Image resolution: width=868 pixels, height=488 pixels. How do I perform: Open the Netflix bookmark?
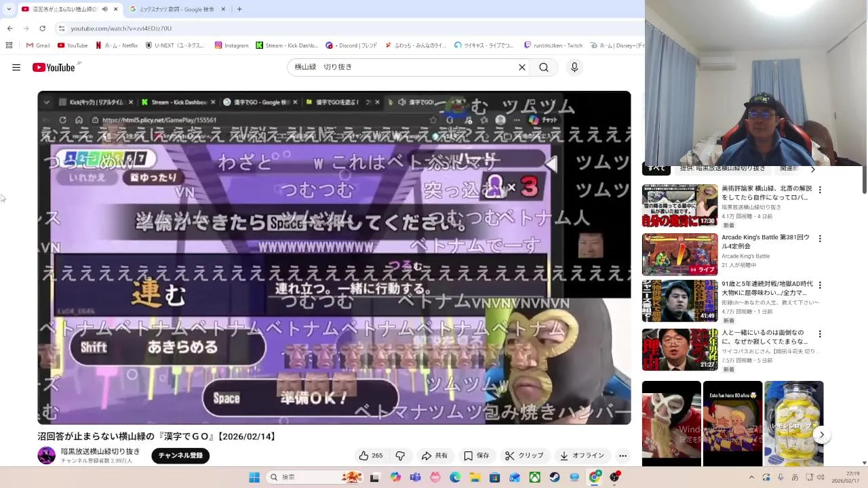(x=117, y=45)
